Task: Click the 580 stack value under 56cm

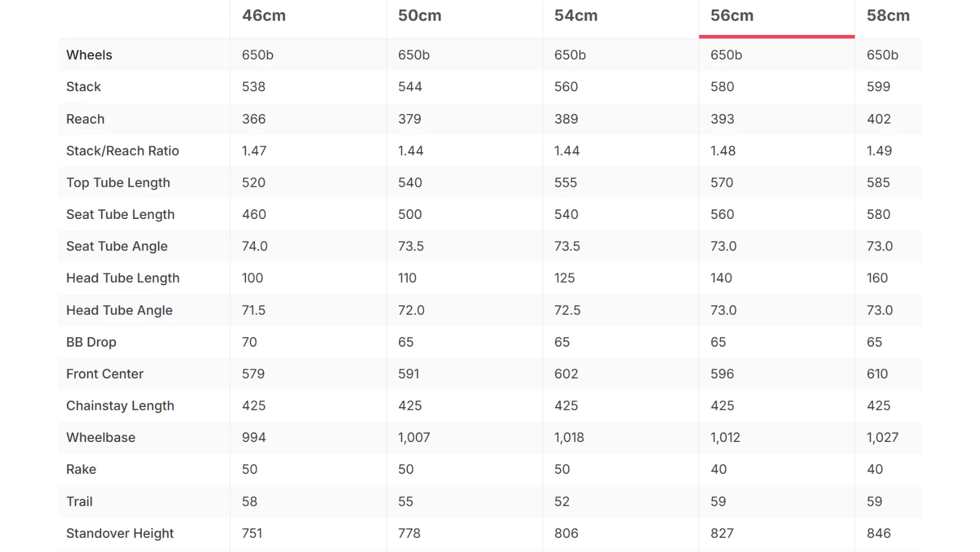Action: click(x=722, y=87)
